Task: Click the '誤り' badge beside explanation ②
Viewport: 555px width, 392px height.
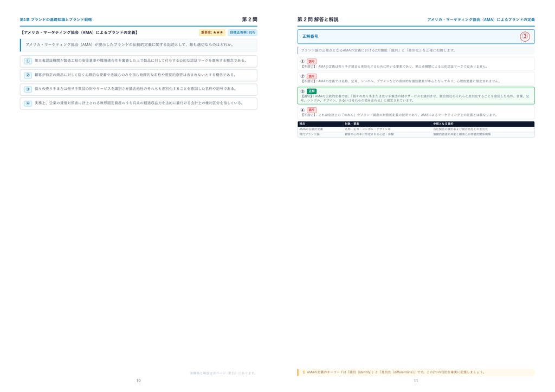Action: (x=312, y=76)
